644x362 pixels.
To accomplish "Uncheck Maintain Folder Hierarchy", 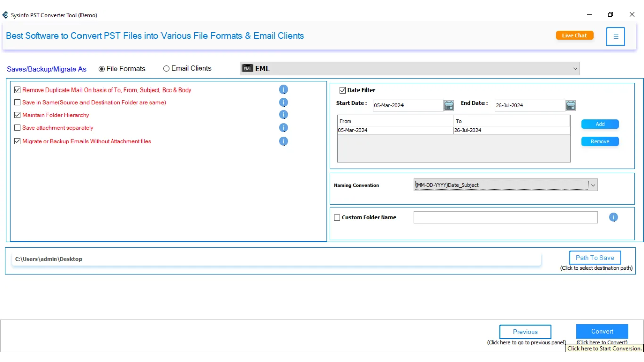I will (x=17, y=115).
